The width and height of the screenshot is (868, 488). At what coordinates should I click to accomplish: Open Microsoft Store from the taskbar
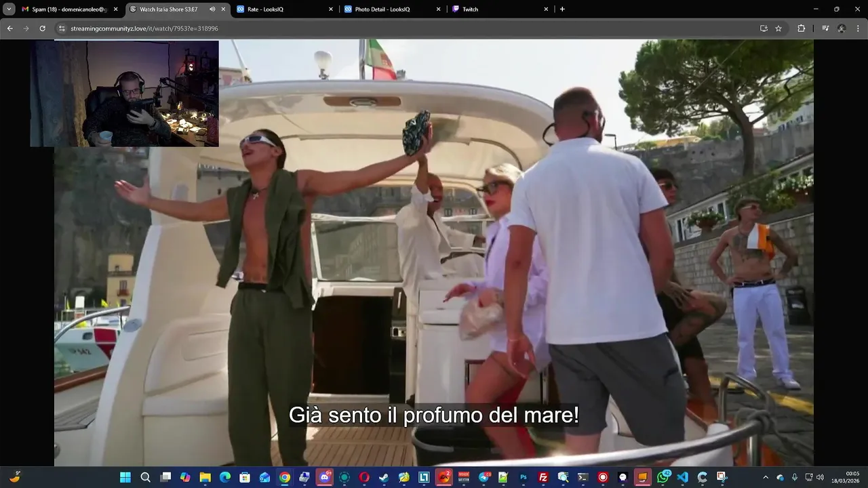pyautogui.click(x=245, y=477)
